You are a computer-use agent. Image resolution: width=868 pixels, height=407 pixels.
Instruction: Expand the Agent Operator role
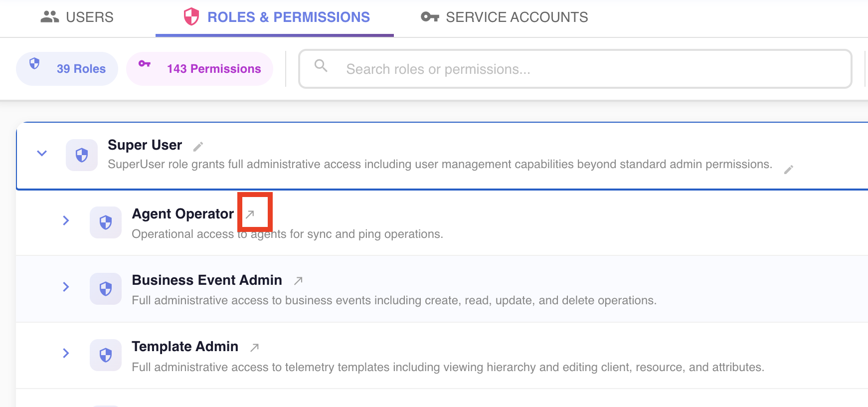pos(66,220)
